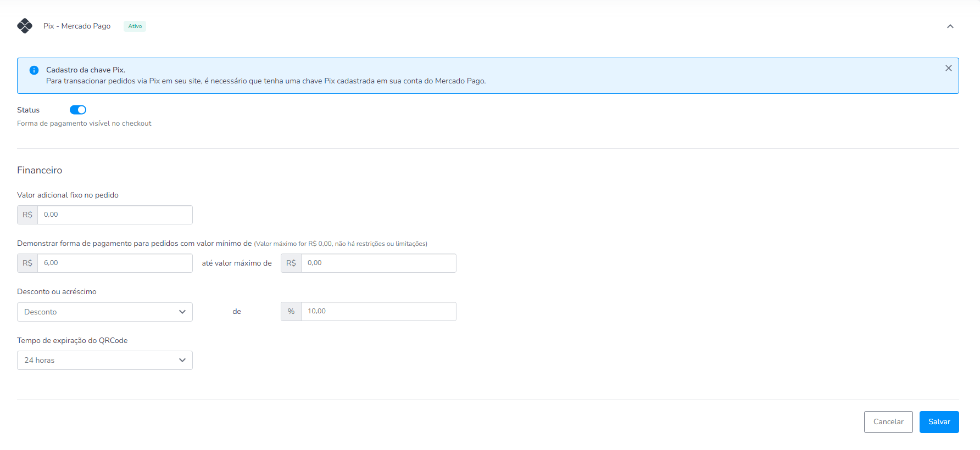Click the Pix diamond logo icon

25,26
